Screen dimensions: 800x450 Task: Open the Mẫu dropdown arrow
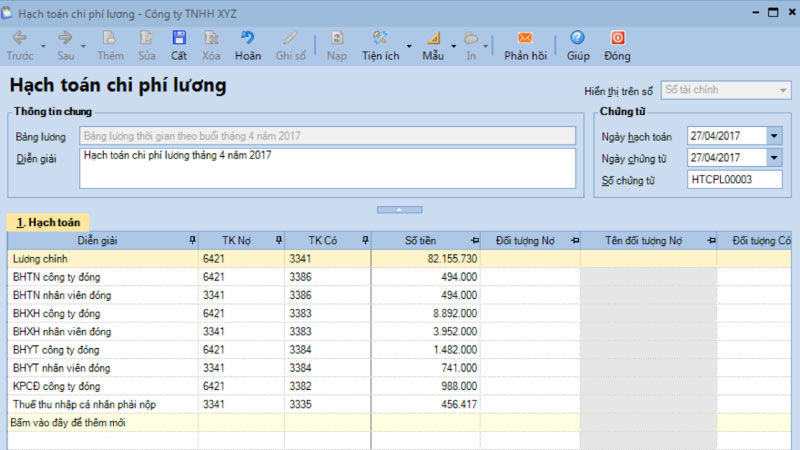pyautogui.click(x=453, y=46)
